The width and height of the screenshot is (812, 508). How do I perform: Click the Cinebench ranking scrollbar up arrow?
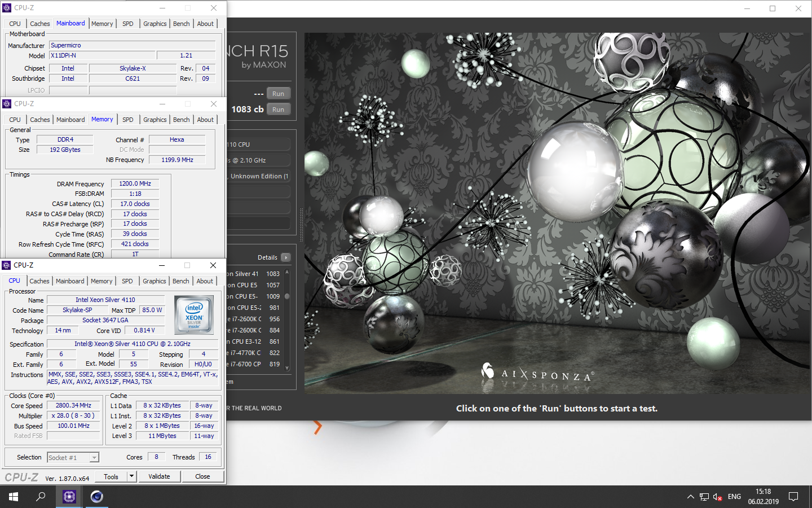[x=287, y=273]
